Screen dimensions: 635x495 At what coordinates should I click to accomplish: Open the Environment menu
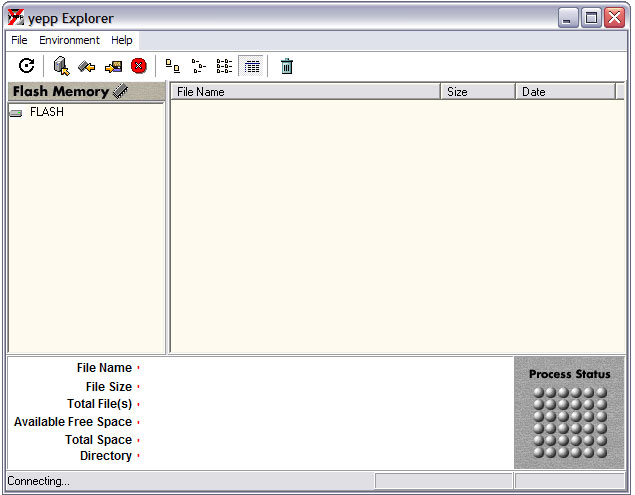click(69, 40)
